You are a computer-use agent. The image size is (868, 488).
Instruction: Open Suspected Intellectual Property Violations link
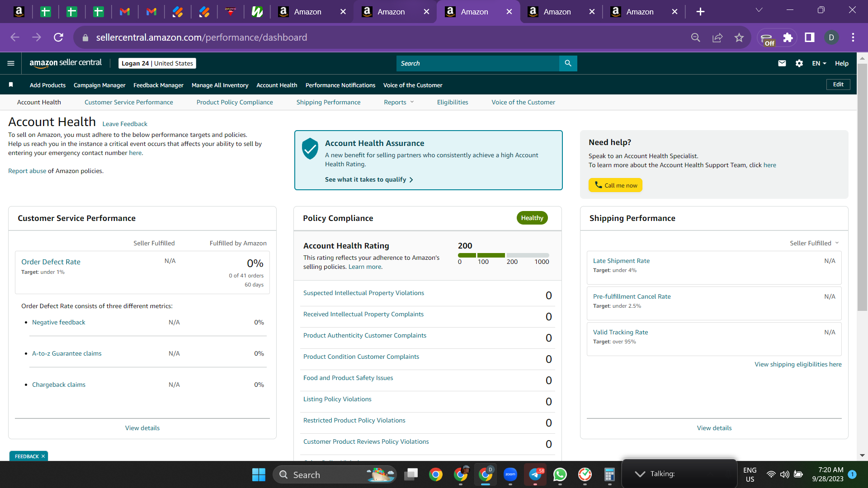pyautogui.click(x=363, y=293)
